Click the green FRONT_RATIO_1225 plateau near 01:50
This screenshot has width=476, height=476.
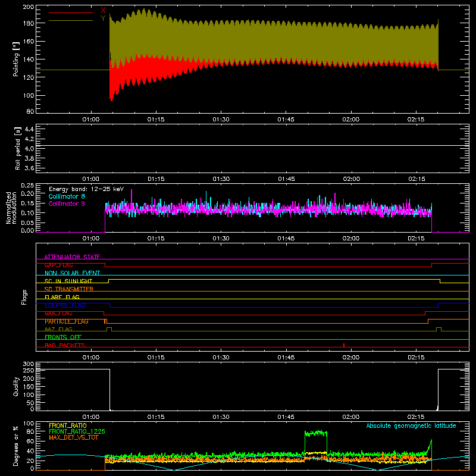click(316, 433)
